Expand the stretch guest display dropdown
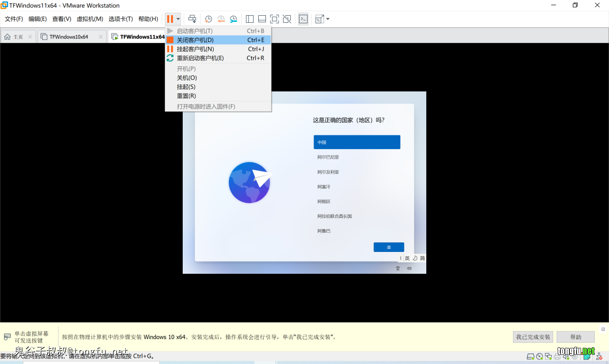This screenshot has width=609, height=364. 328,19
